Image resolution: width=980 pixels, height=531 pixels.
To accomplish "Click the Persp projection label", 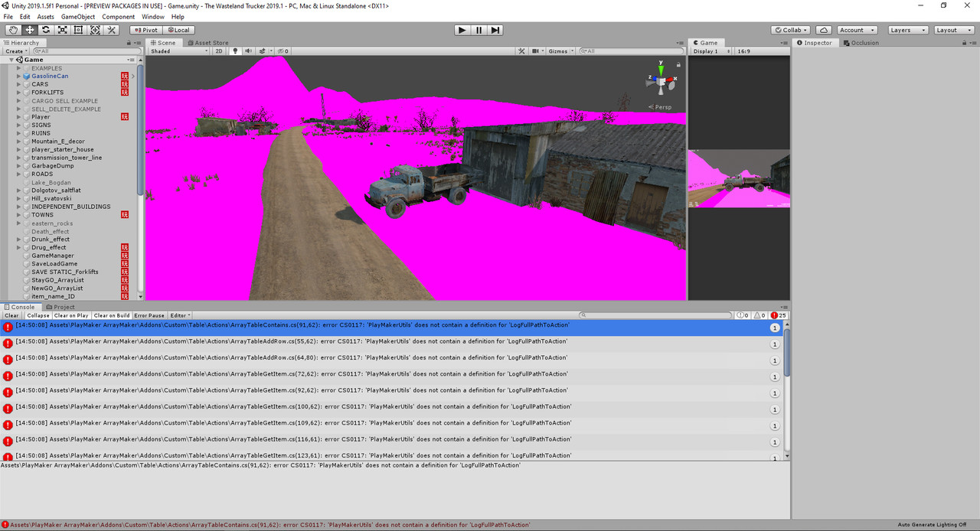I will (x=660, y=107).
